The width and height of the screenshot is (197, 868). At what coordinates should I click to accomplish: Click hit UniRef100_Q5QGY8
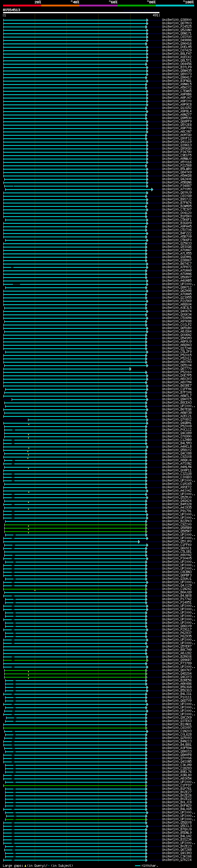point(176,822)
